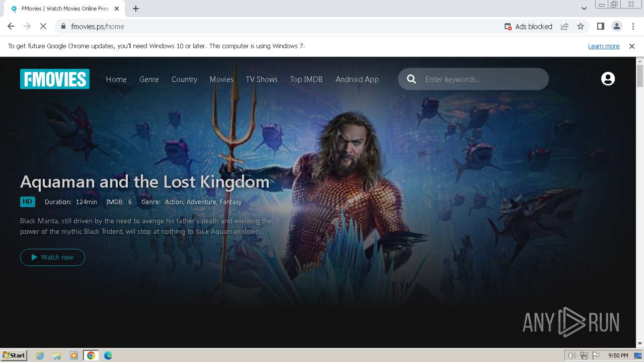Open the user account icon on FMovies
The image size is (644, 362).
coord(608,79)
